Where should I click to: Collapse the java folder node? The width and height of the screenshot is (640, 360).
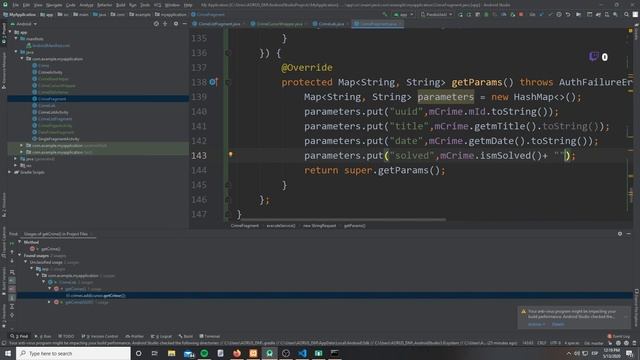pyautogui.click(x=16, y=52)
